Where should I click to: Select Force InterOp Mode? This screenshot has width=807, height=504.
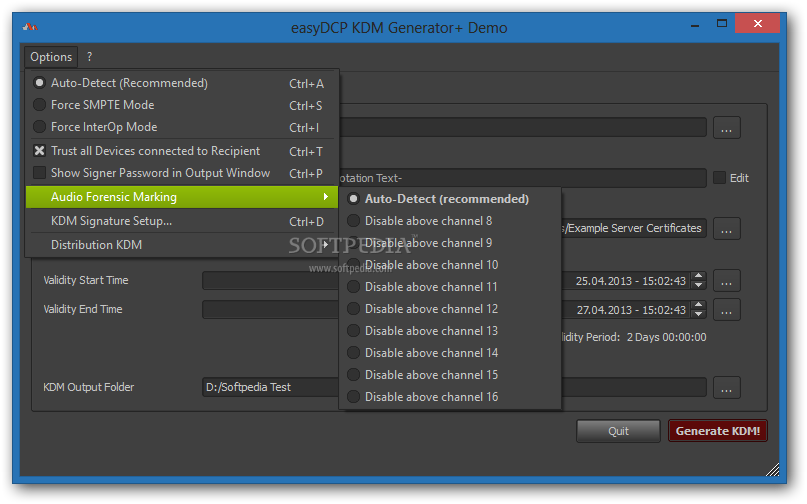pyautogui.click(x=182, y=127)
